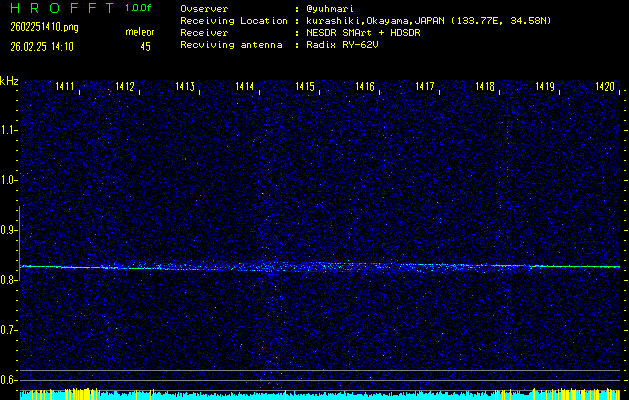Select the NESDR SMArt + HDSDR receiver text
Image resolution: width=629 pixels, height=400 pixels.
362,33
